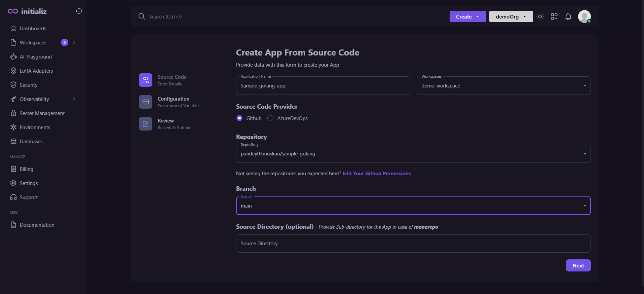Go to LoRA Adapters page

(36, 71)
